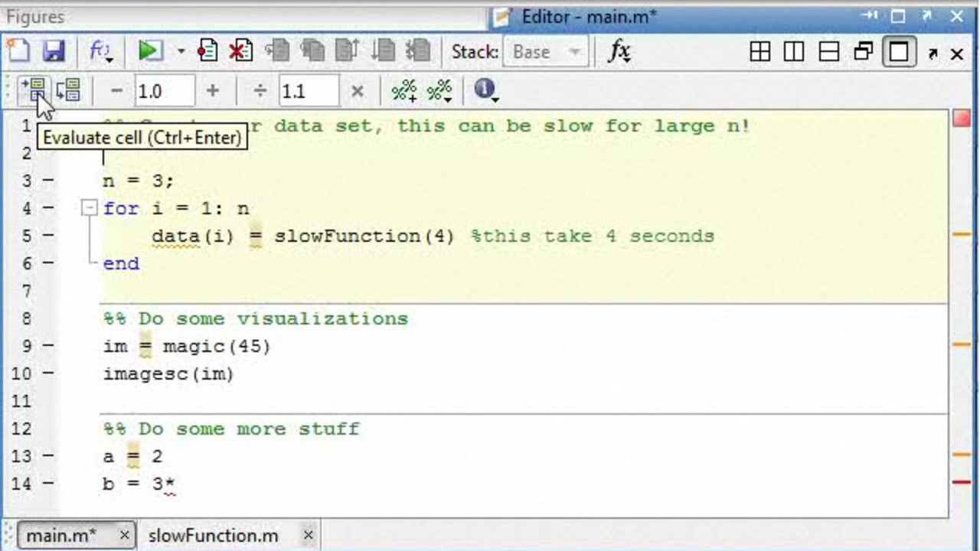
Task: Select the main.m* tab
Action: point(61,535)
